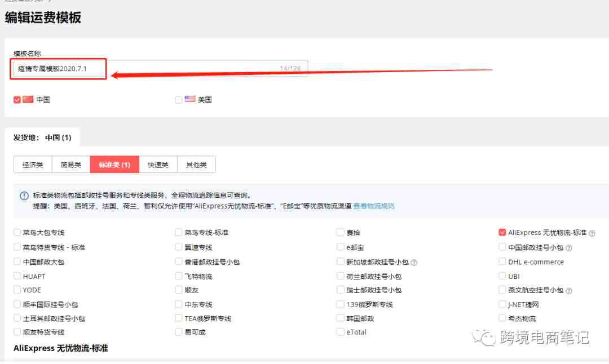Check the J-NET捷网 checkbox

point(502,304)
